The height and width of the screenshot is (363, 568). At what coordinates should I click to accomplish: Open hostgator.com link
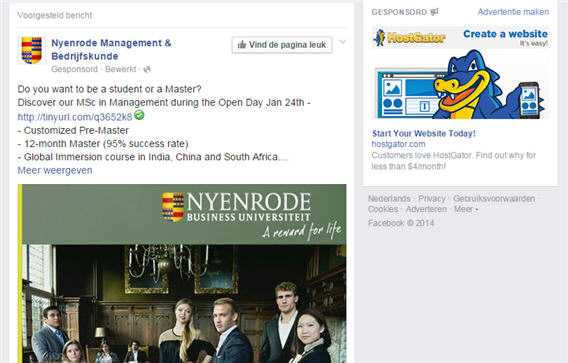[x=398, y=144]
